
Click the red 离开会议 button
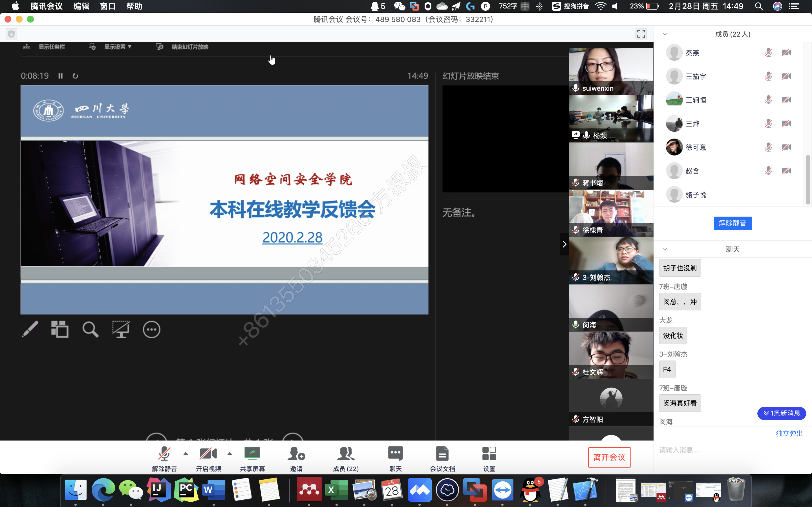pyautogui.click(x=609, y=457)
